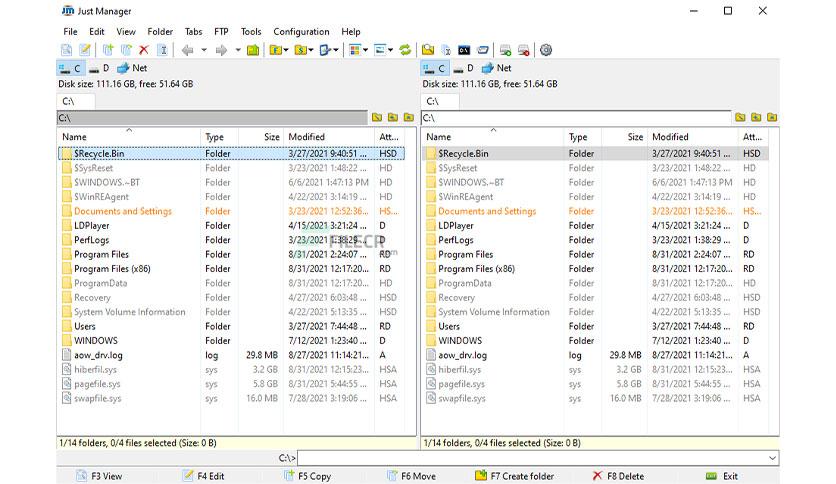
Task: Open the Tabs menu
Action: tap(194, 31)
